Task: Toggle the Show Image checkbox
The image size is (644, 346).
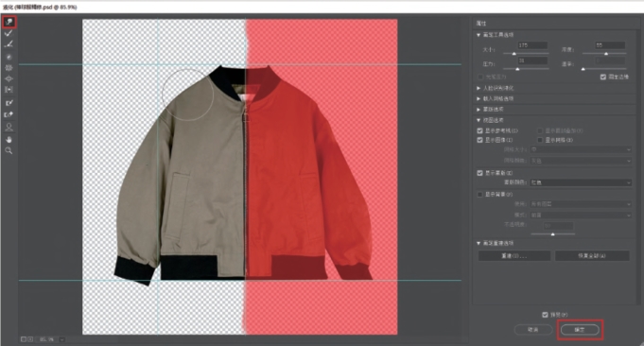Action: click(x=479, y=140)
